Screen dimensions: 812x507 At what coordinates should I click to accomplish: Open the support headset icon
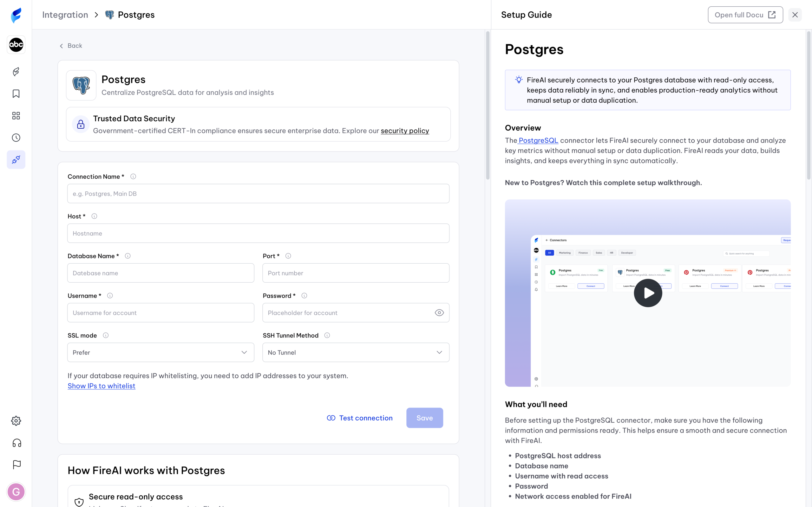pos(16,443)
